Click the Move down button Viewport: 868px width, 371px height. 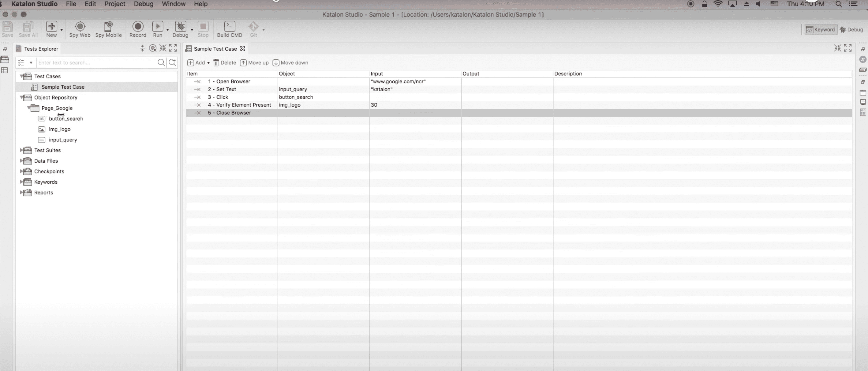click(x=290, y=63)
